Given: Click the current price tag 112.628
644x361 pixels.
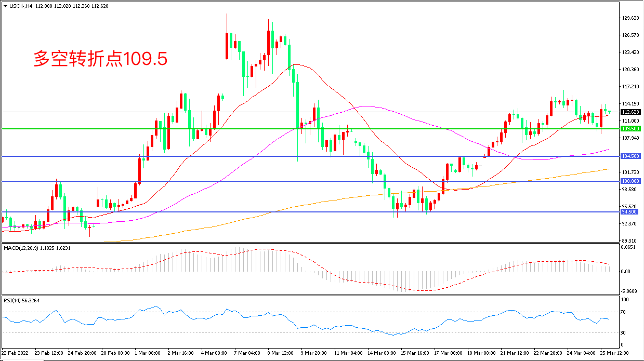Looking at the screenshot, I should pos(630,112).
